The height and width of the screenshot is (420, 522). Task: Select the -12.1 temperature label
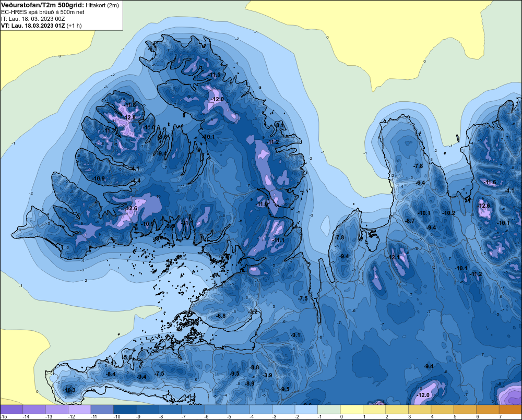click(x=394, y=257)
